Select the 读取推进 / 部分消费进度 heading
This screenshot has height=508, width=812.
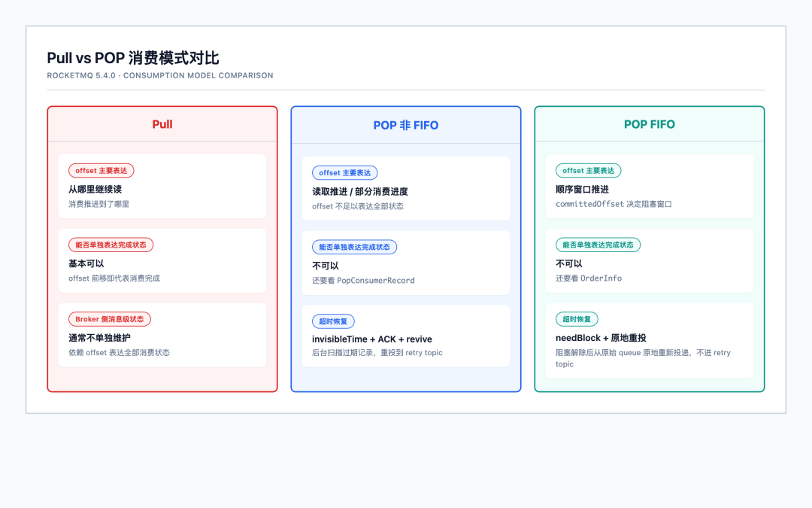pyautogui.click(x=360, y=191)
